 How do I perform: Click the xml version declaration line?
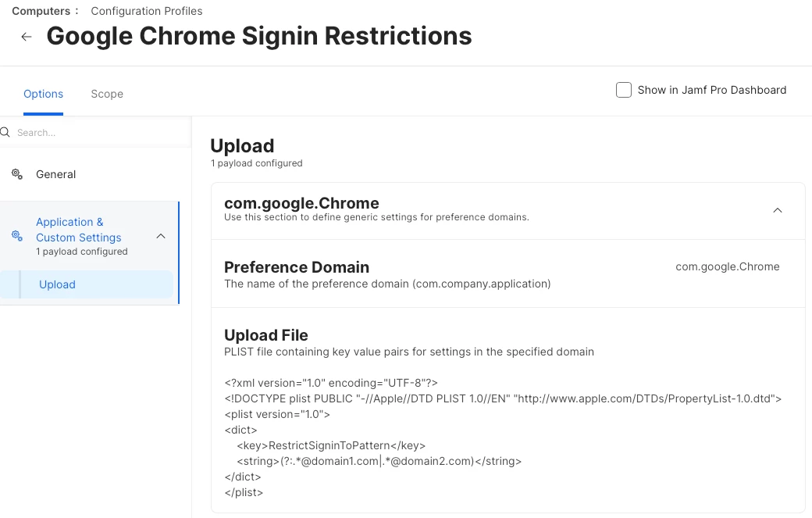click(331, 384)
